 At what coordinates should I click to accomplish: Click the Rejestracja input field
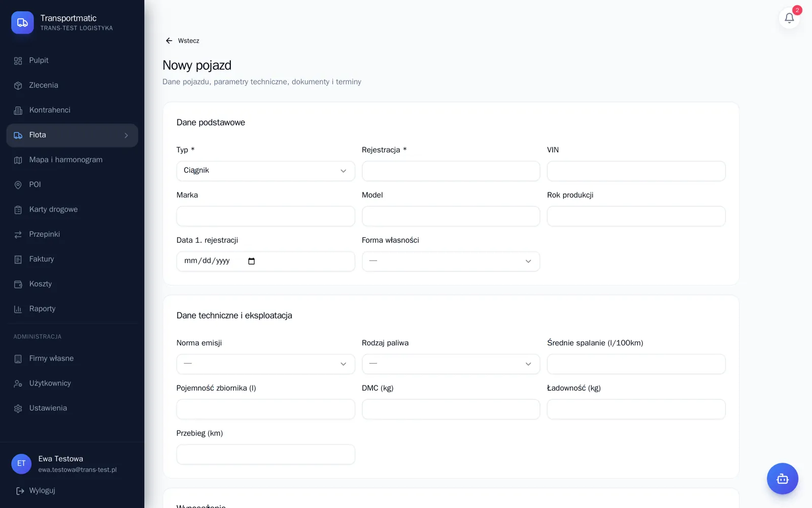[451, 171]
